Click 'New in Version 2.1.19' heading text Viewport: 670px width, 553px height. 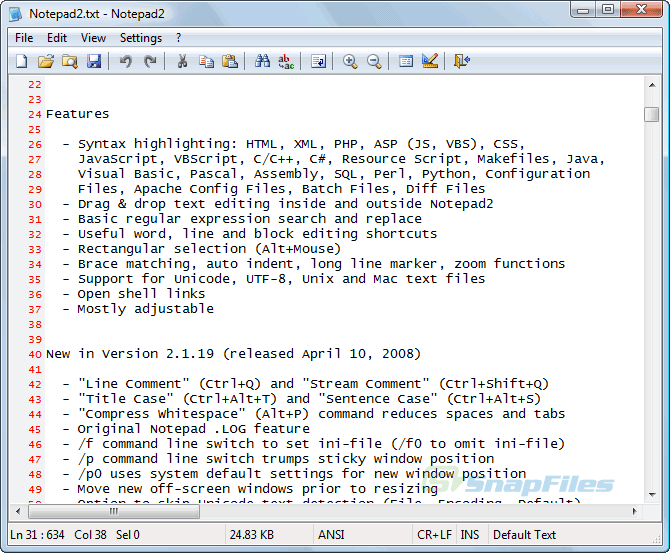tap(130, 354)
